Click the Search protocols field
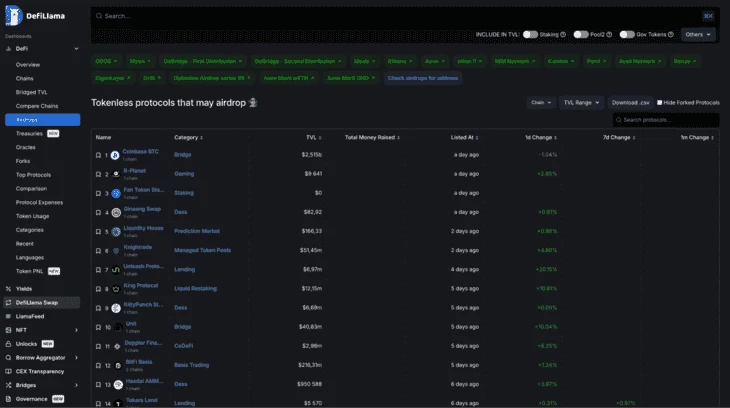Screen dimensions: 730x408 [x=666, y=120]
